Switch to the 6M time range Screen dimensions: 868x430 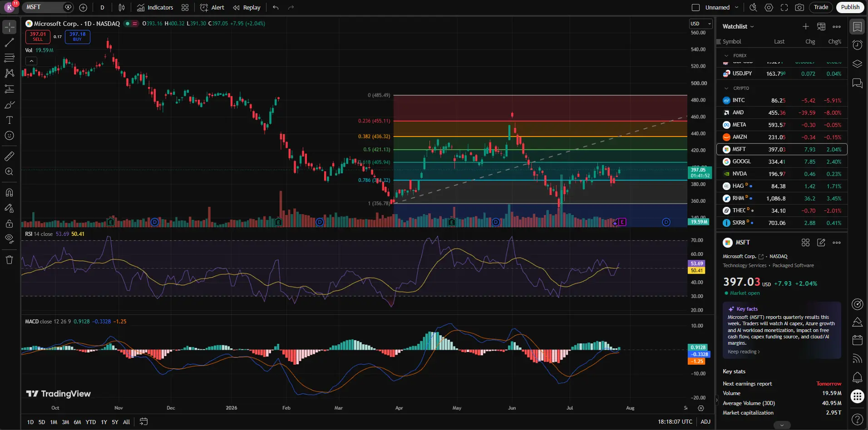point(77,422)
